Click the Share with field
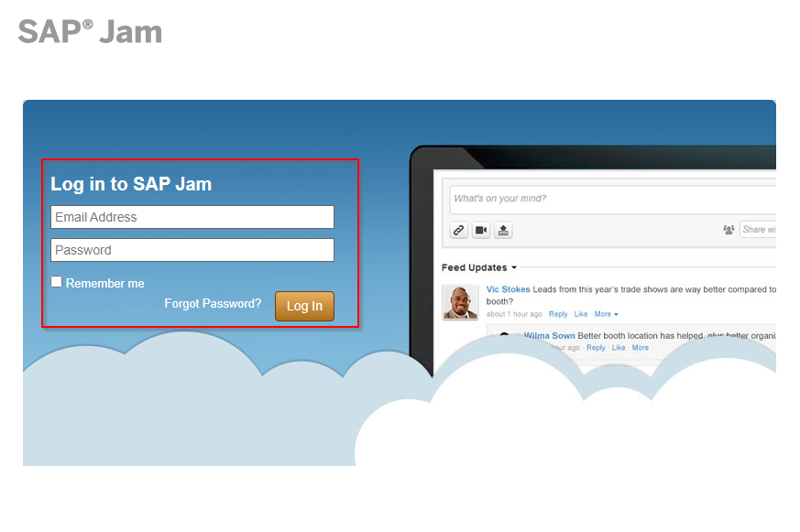This screenshot has height=532, width=800. (758, 230)
